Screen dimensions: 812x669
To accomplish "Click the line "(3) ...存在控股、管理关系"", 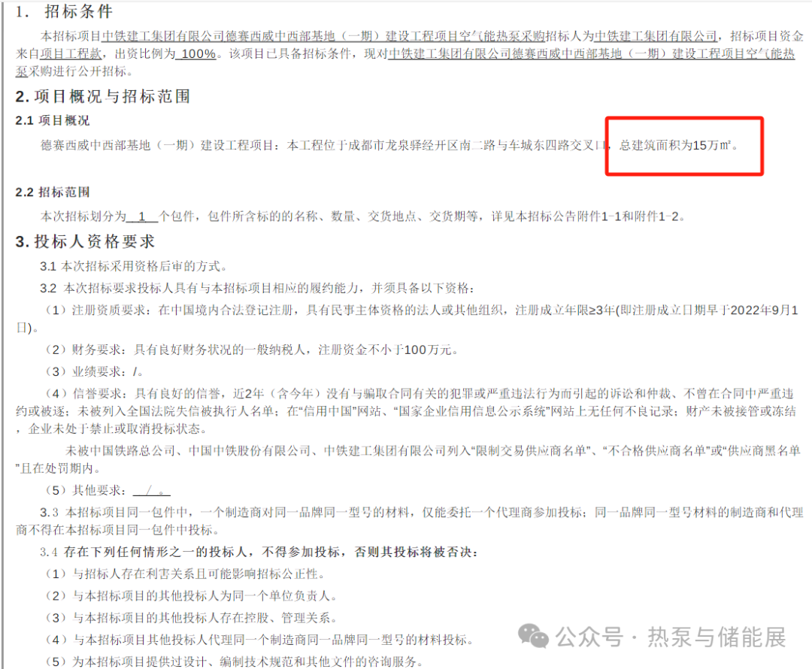I will 190,618.
